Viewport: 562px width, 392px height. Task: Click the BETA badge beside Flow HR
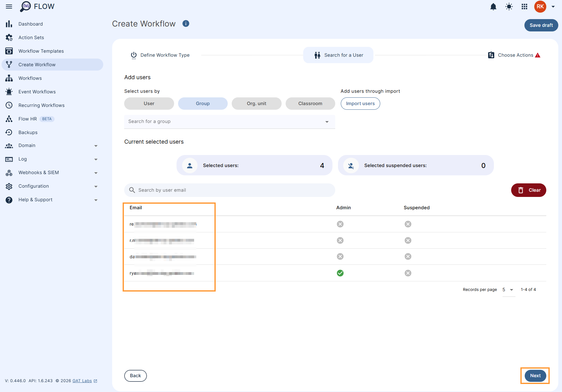coord(47,119)
